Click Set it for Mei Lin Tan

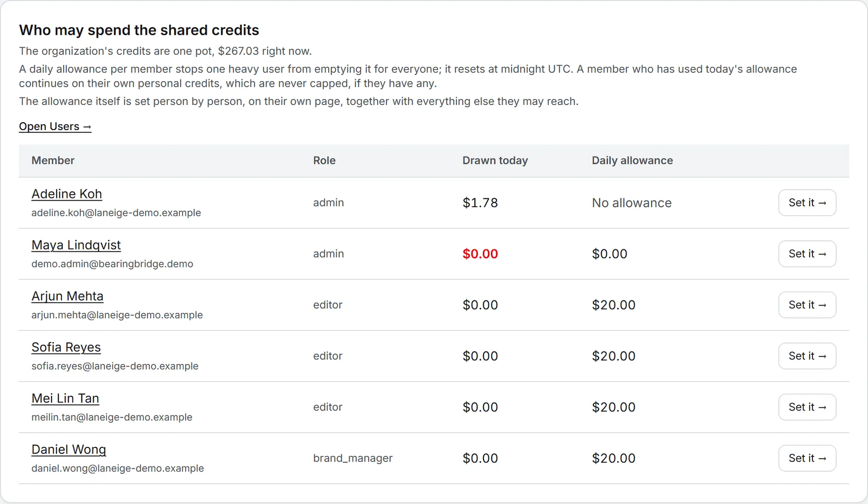pos(807,407)
